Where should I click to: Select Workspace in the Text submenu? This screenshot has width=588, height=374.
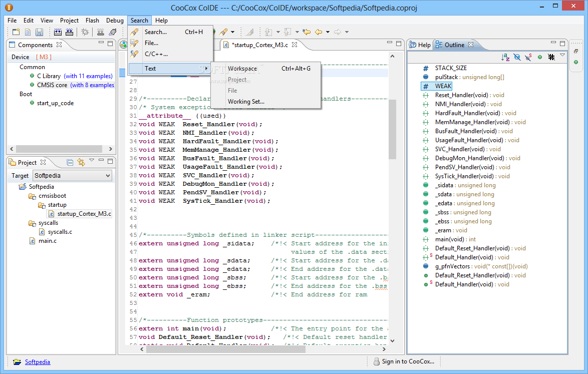pos(266,69)
